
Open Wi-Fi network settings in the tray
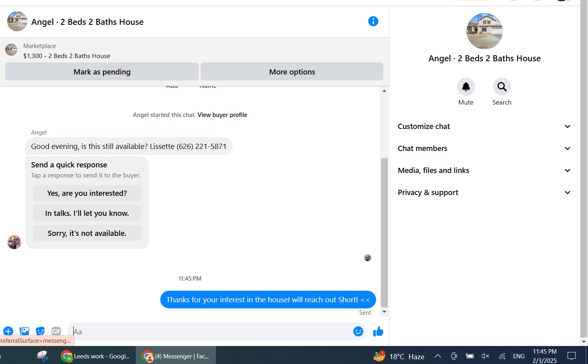(502, 356)
